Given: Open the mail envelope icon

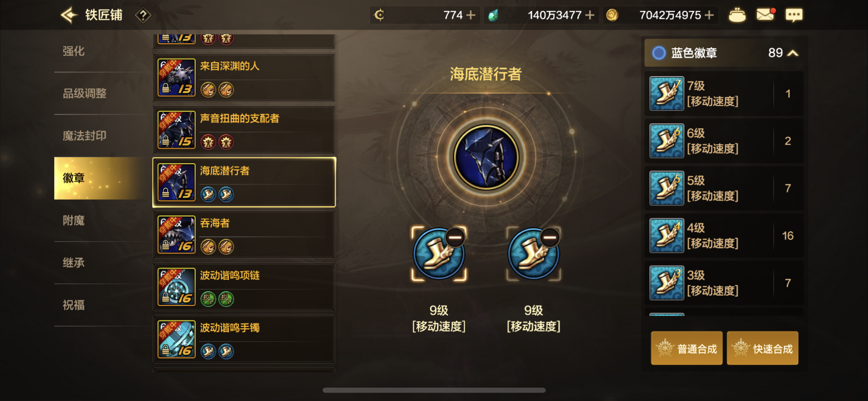Looking at the screenshot, I should pos(765,15).
